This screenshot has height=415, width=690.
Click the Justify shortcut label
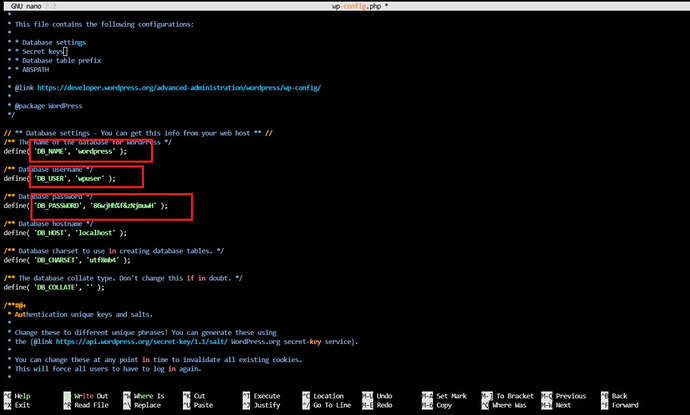pos(267,405)
